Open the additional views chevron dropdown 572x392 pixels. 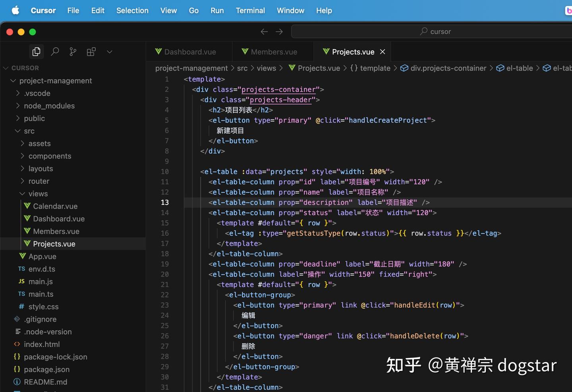coord(110,51)
